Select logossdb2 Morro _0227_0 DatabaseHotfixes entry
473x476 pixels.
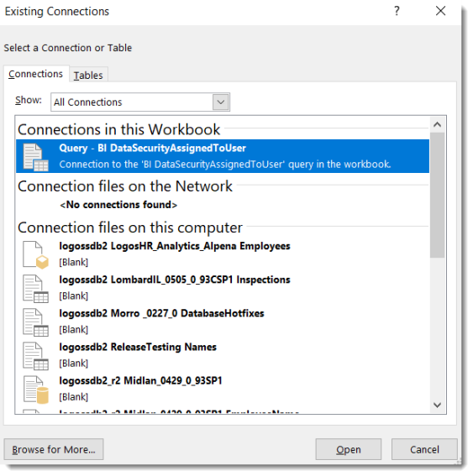pos(223,322)
